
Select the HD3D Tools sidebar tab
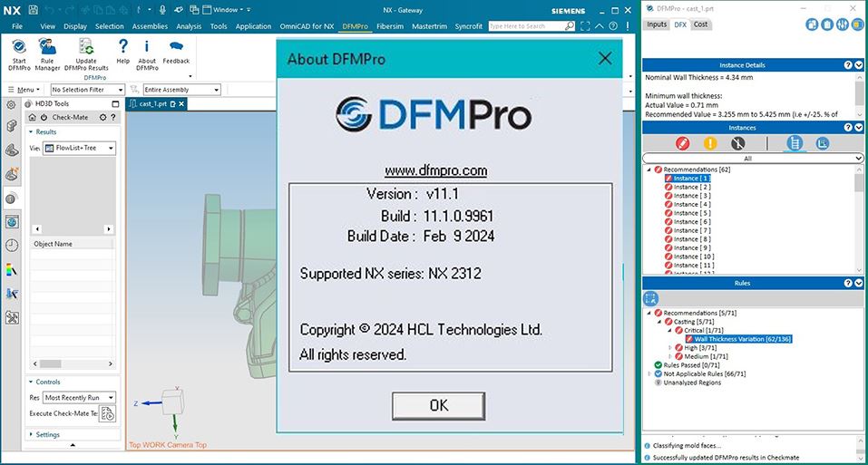12,199
